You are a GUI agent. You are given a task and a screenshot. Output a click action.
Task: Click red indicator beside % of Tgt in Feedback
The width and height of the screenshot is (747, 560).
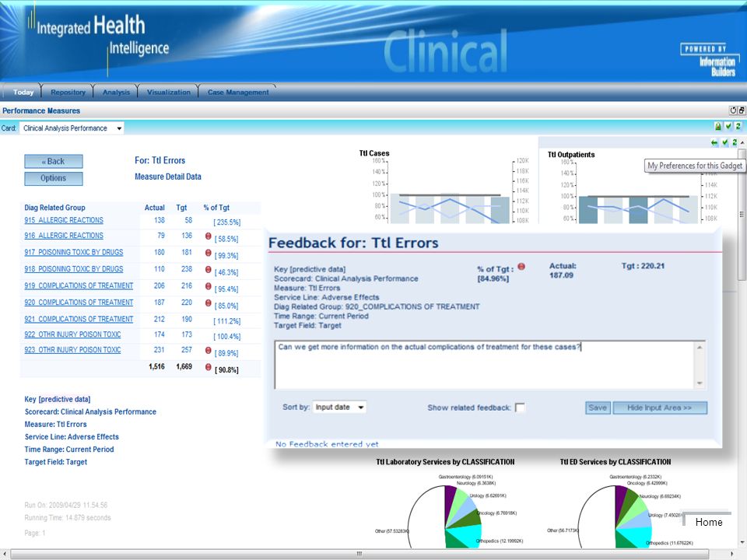click(521, 267)
